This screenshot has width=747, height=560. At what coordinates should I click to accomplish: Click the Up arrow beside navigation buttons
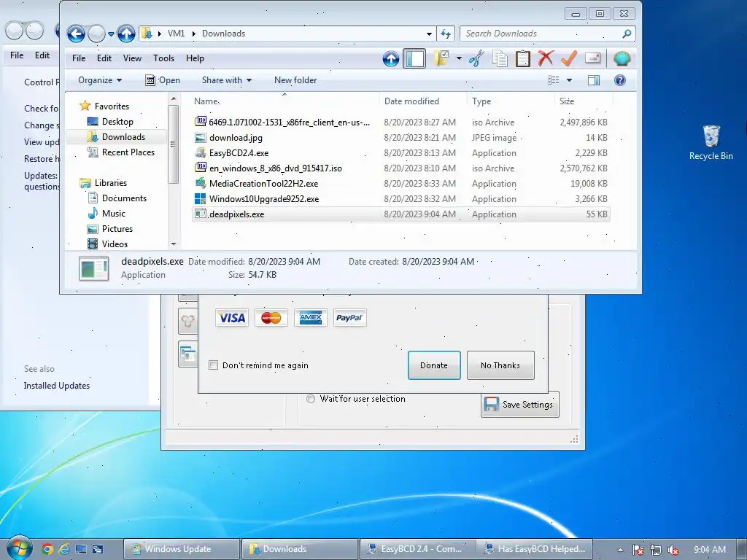click(126, 34)
